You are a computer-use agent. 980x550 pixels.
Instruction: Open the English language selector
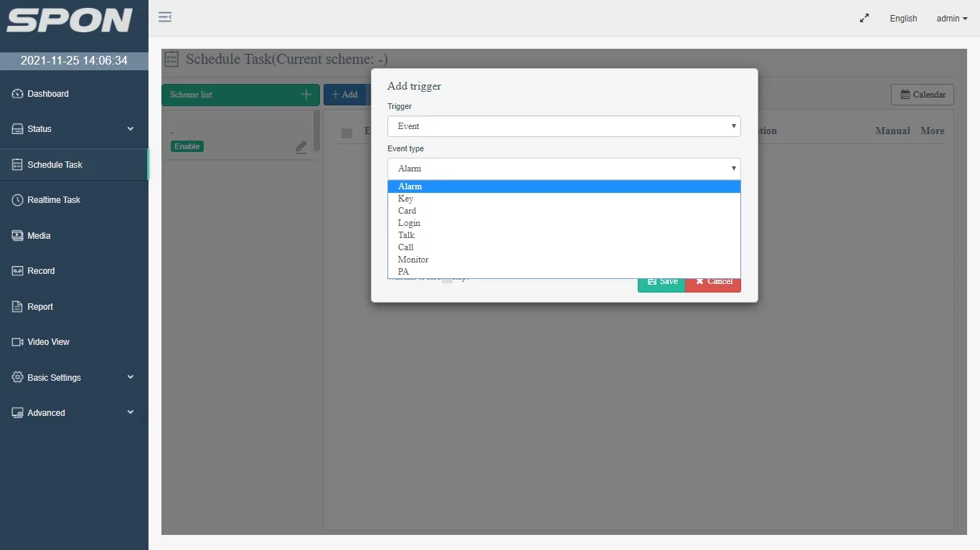coord(903,19)
